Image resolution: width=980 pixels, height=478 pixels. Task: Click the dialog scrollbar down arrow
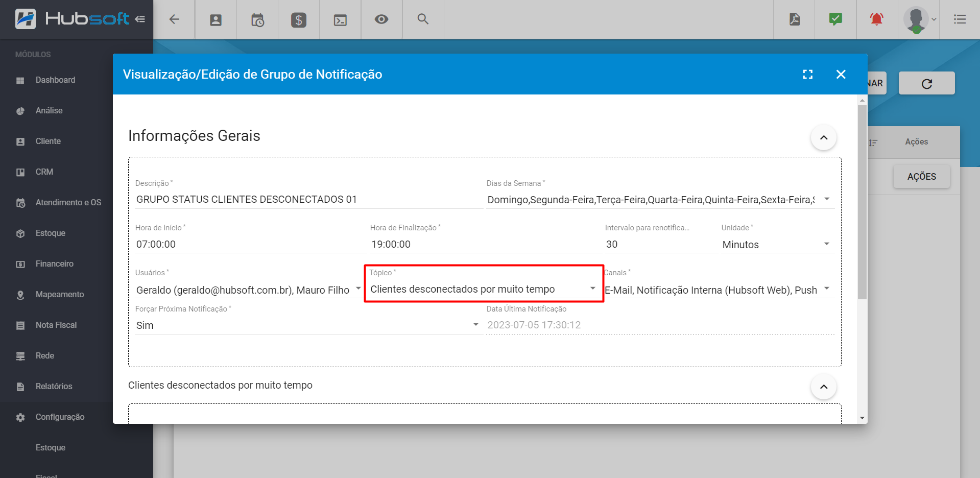862,418
